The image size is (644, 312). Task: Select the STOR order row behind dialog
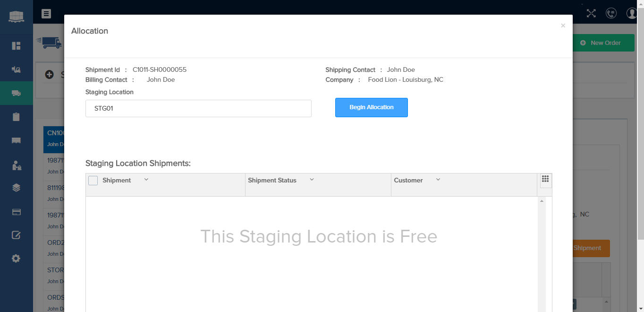54,276
